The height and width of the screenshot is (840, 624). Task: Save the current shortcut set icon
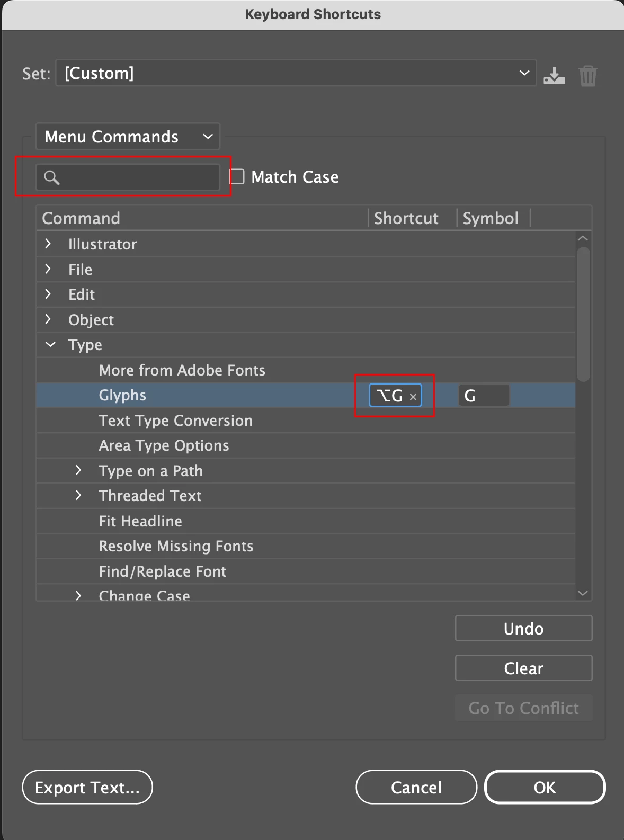click(x=554, y=75)
